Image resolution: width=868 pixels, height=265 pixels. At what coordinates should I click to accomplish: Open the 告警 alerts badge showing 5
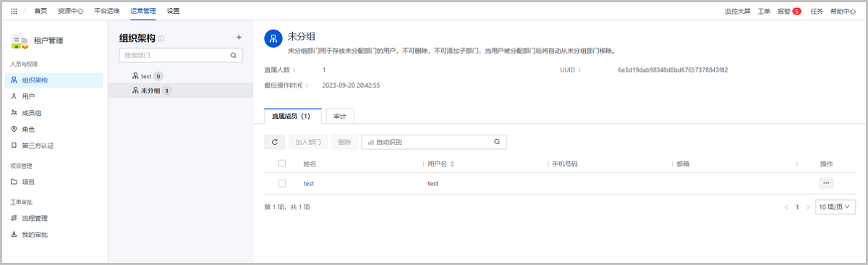click(789, 11)
